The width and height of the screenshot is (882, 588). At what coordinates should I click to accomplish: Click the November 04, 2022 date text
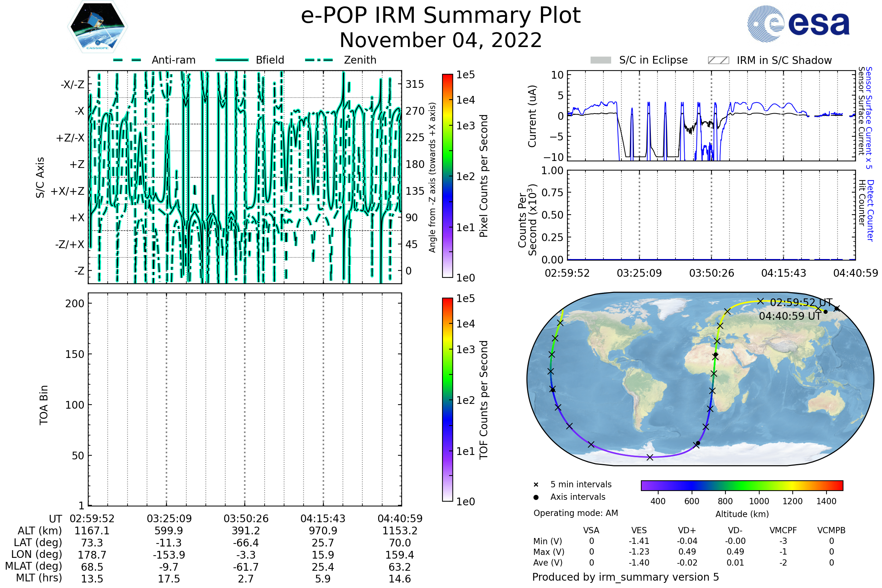[x=441, y=40]
